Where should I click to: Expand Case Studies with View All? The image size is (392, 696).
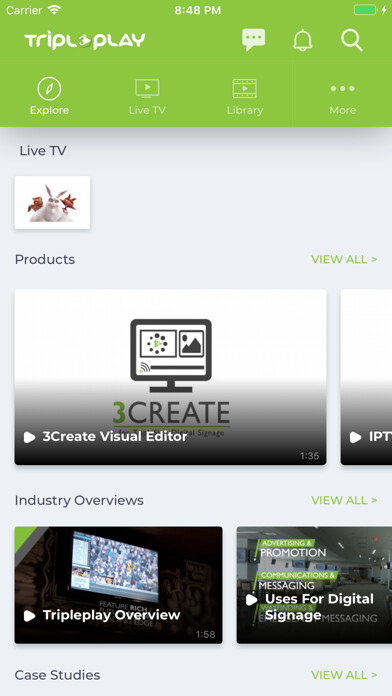pyautogui.click(x=344, y=675)
